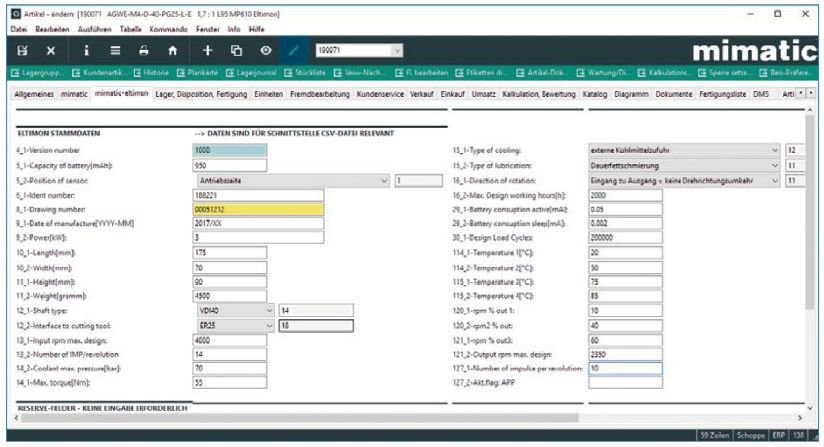Screen dimensions: 824x447
Task: Click the Schoppe status bar entry
Action: [750, 435]
